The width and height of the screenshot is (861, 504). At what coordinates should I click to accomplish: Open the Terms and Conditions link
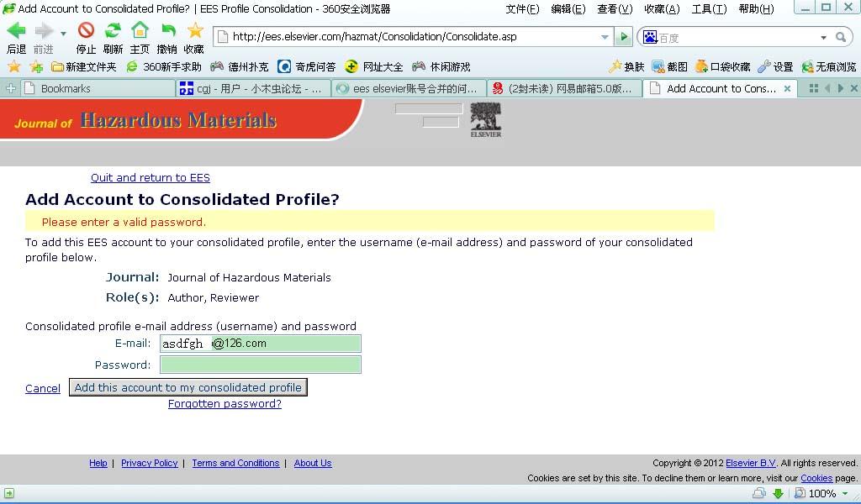(235, 463)
